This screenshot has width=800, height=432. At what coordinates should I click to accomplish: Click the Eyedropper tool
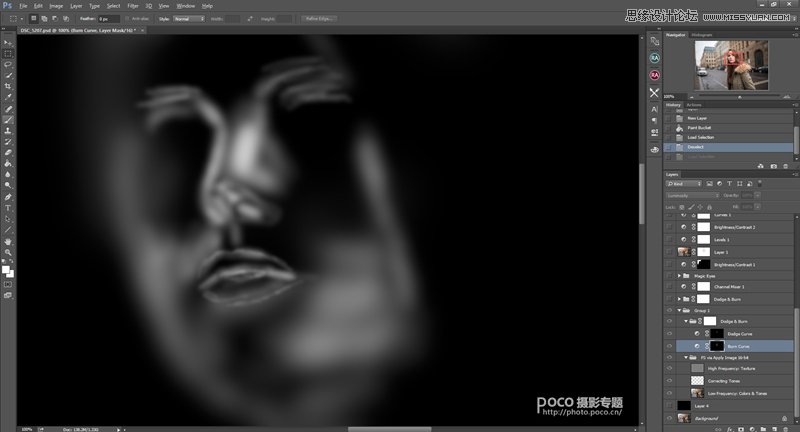8,97
